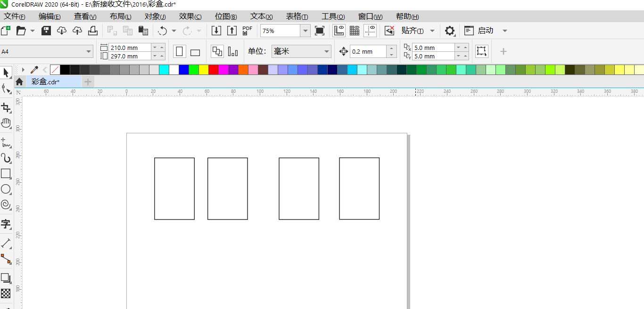Click the Save floppy disk icon
The image size is (644, 309).
pyautogui.click(x=46, y=31)
